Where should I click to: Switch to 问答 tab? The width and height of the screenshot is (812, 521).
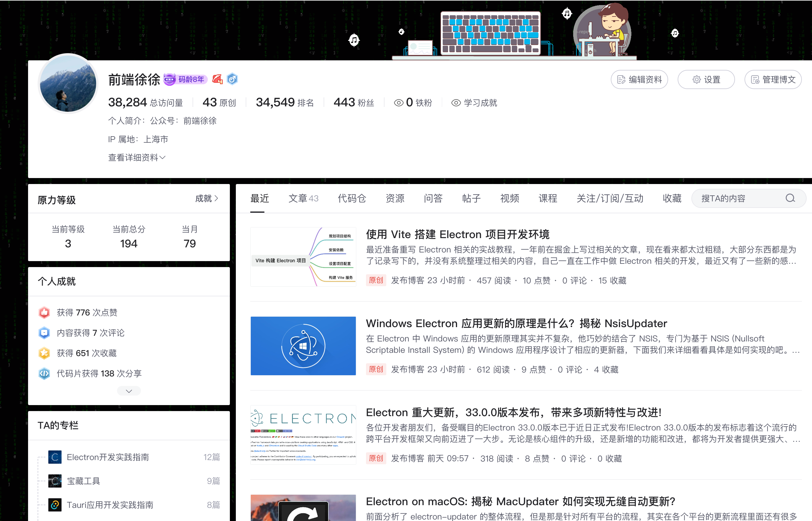pos(433,199)
